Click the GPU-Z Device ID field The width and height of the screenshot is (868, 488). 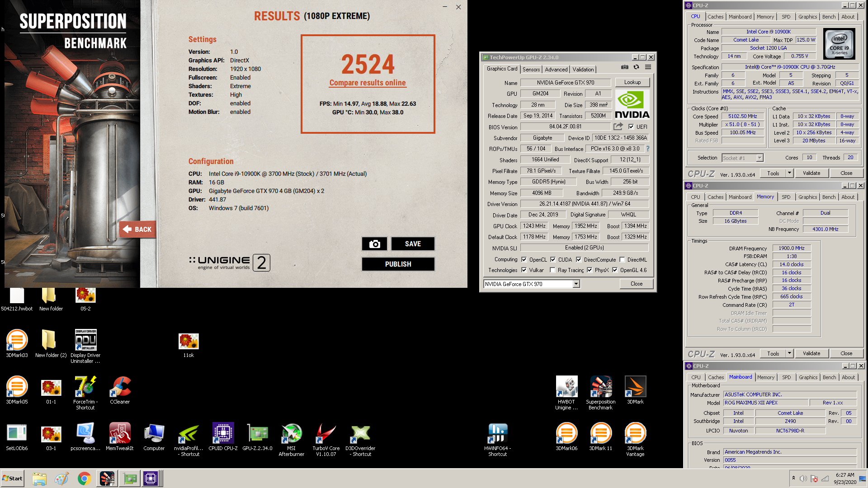[x=620, y=138]
